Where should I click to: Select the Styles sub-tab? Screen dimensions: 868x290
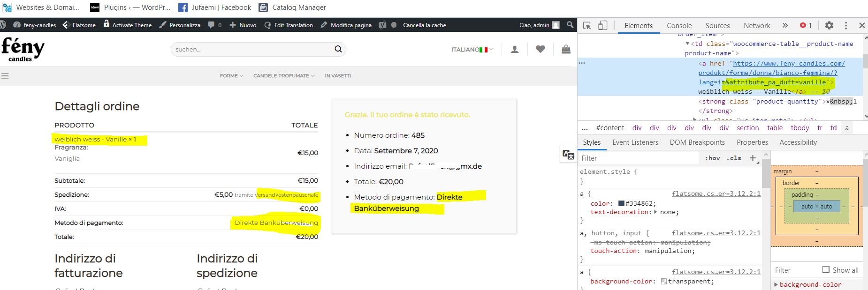pos(592,142)
